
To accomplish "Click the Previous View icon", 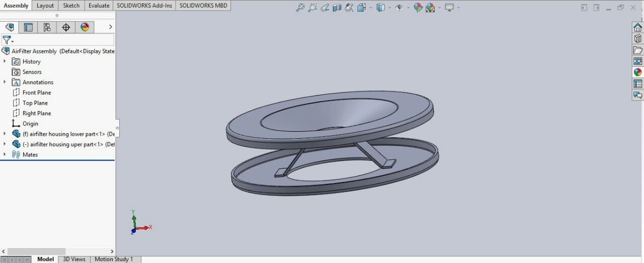I will [x=325, y=8].
